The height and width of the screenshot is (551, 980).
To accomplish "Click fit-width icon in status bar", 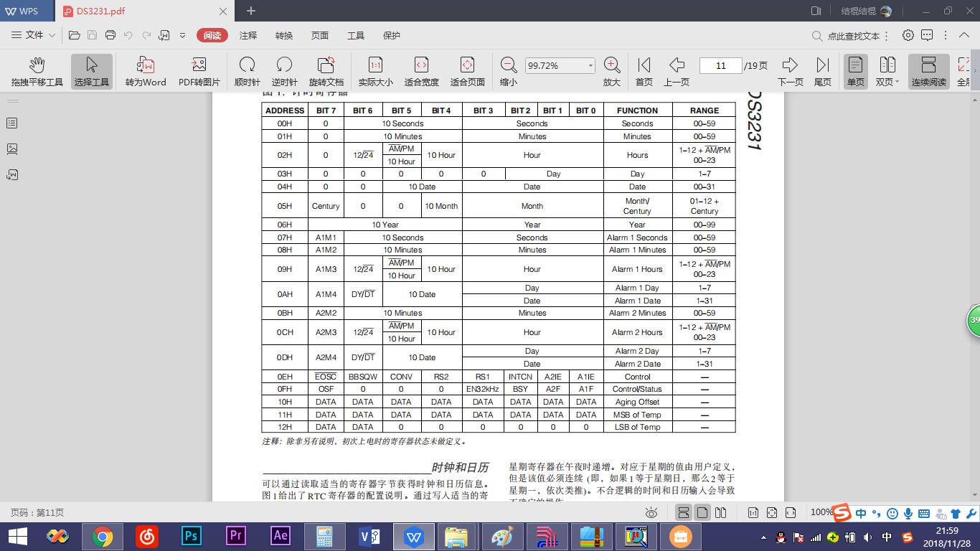I will click(x=791, y=513).
